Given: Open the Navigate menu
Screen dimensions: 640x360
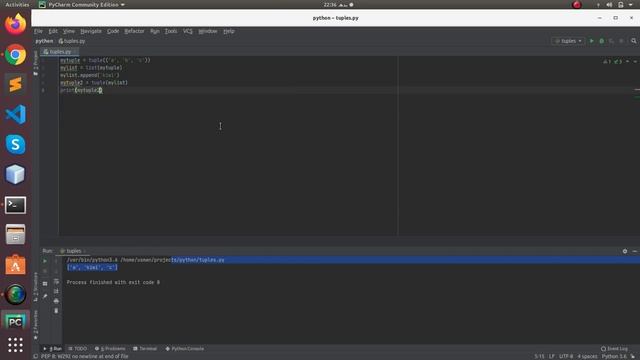Looking at the screenshot, I should (91, 31).
